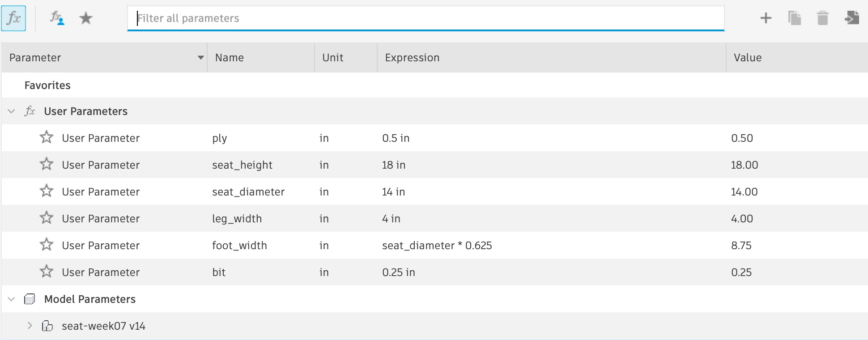Click the copy parameters icon
868x340 pixels.
(x=796, y=18)
